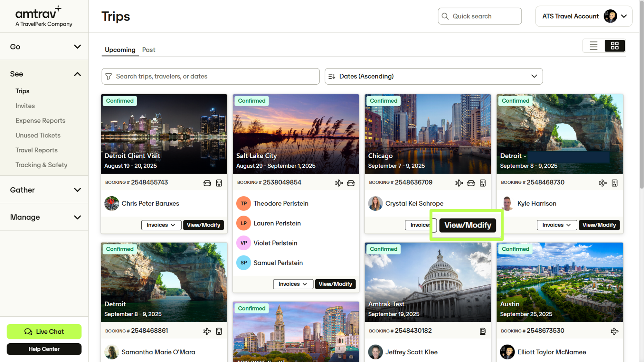
Task: Click View/Modify on Kyle Harrison's Detroit trip
Action: click(599, 225)
